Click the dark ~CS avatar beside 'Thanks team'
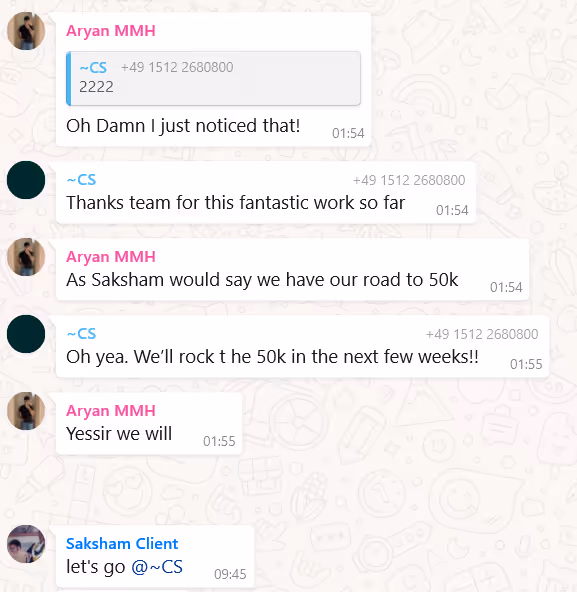The image size is (577, 592). (26, 180)
